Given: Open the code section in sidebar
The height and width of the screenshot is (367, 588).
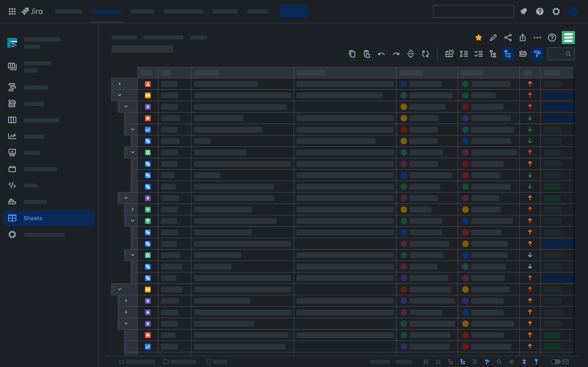Looking at the screenshot, I should point(12,186).
